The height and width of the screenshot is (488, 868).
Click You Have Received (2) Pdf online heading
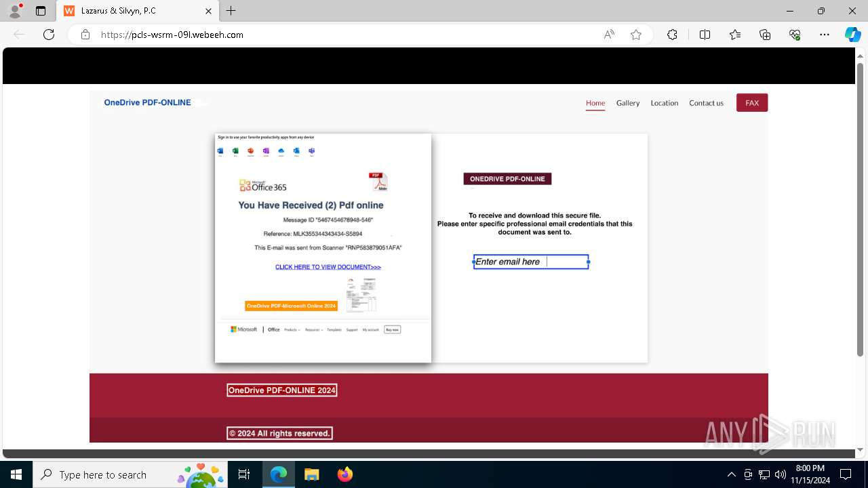(311, 205)
